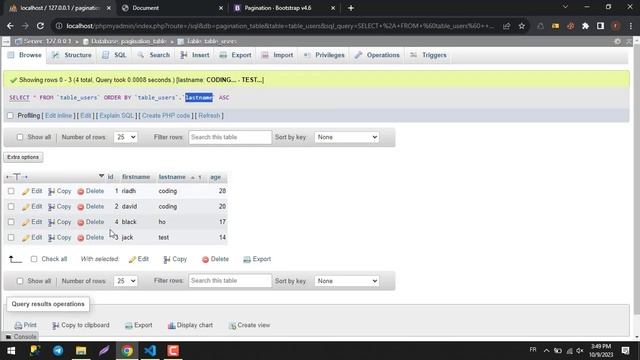Open the Triggers tab
Image resolution: width=640 pixels, height=360 pixels.
[x=428, y=55]
